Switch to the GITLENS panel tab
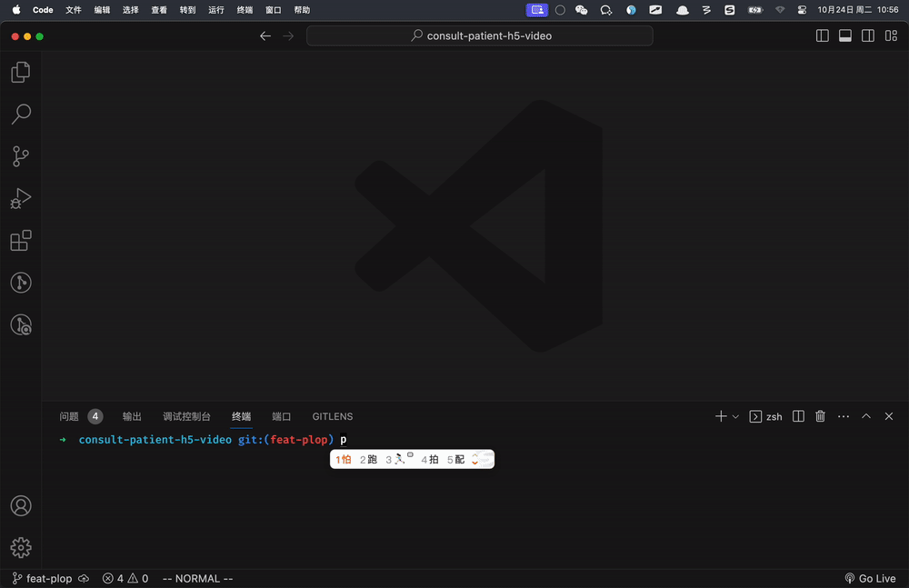909x588 pixels. pyautogui.click(x=332, y=416)
